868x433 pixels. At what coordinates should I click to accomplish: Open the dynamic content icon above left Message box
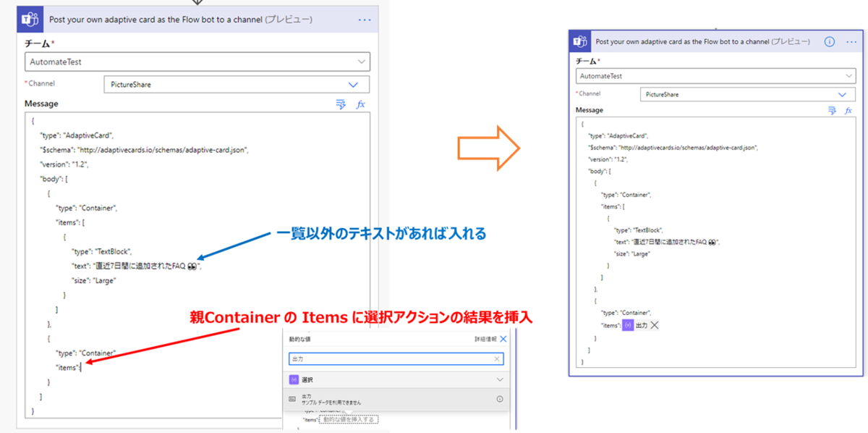click(341, 105)
